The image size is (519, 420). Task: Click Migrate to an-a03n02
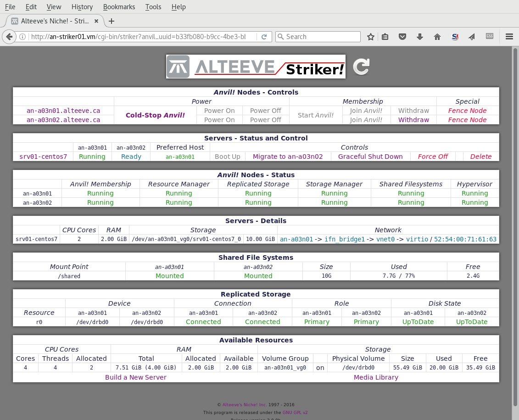click(288, 157)
